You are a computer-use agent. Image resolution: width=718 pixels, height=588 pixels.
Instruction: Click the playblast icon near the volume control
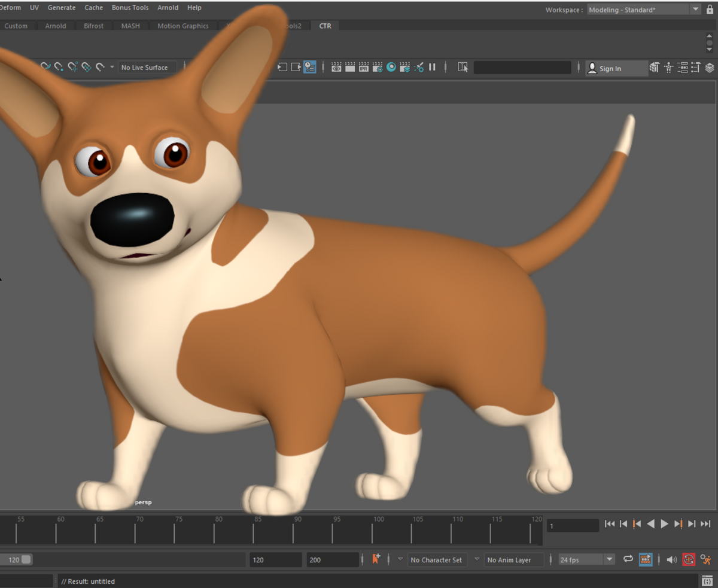click(645, 559)
